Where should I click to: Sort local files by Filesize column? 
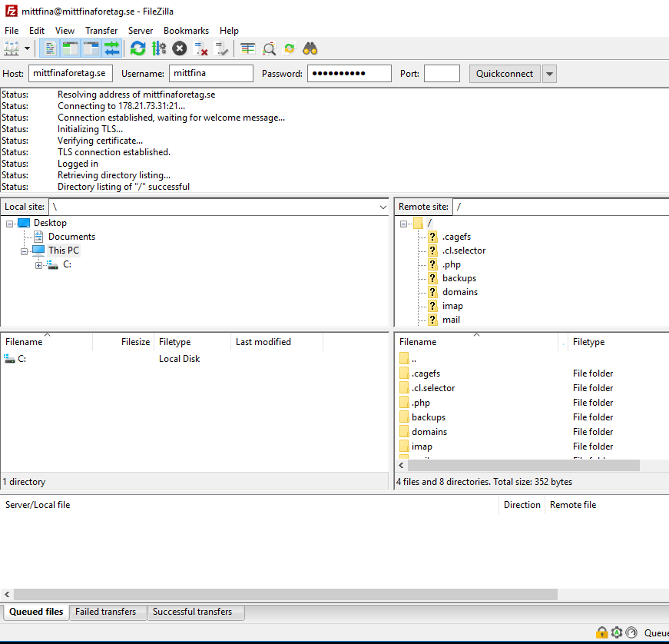click(123, 342)
